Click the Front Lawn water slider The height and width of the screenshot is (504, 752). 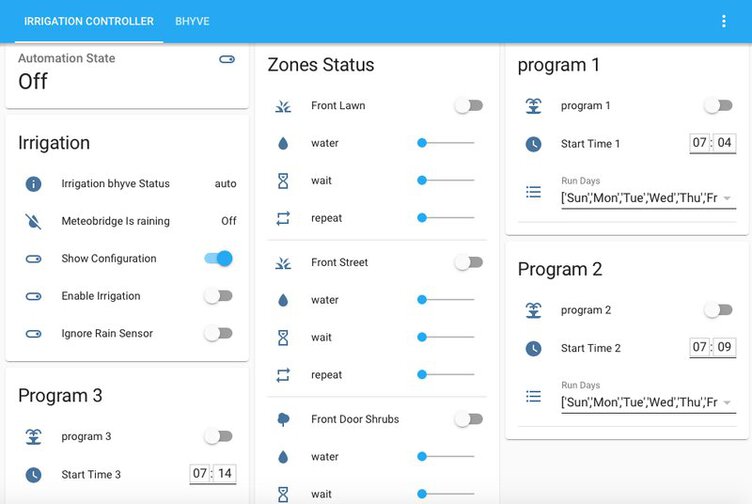(446, 143)
